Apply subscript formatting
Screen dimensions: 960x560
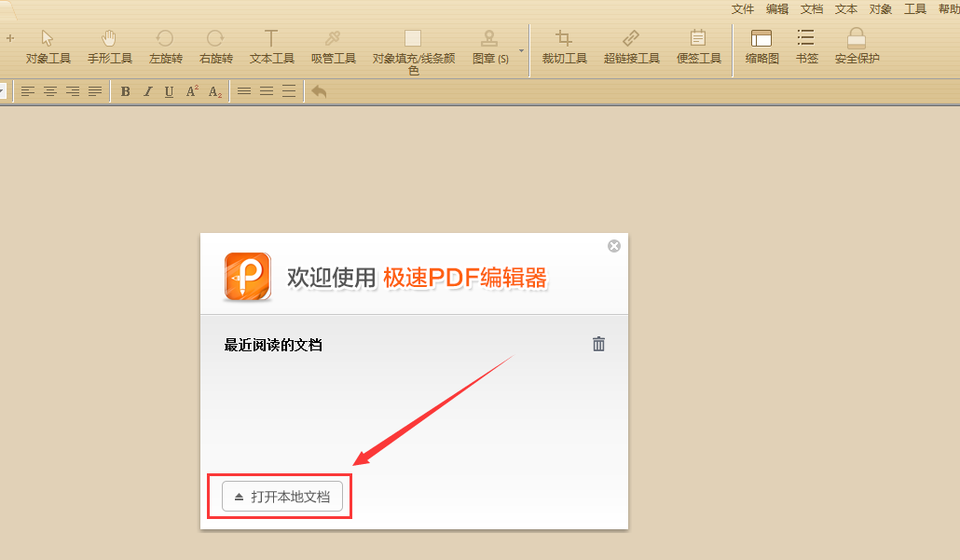click(215, 92)
